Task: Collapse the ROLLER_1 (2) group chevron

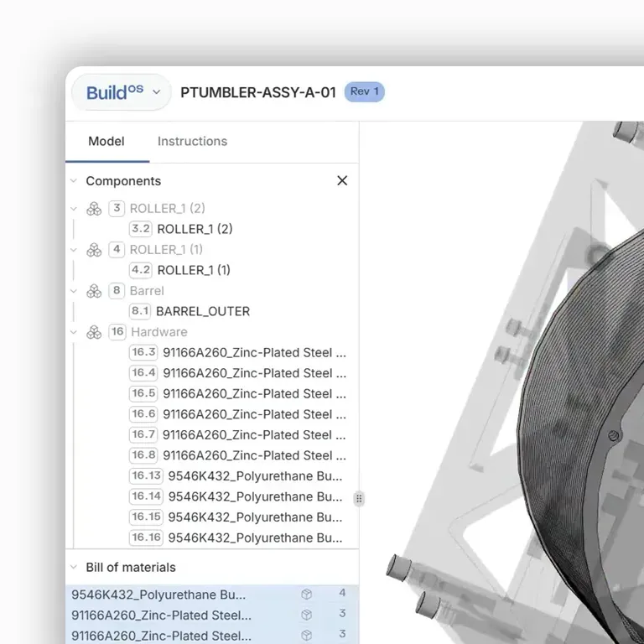Action: [74, 209]
